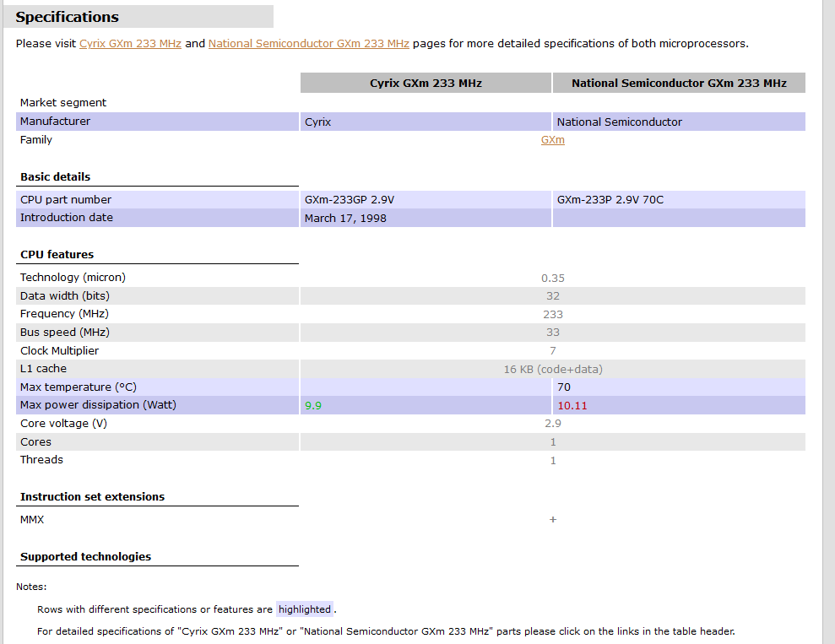
Task: Select the 0.35 technology value
Action: coord(553,278)
